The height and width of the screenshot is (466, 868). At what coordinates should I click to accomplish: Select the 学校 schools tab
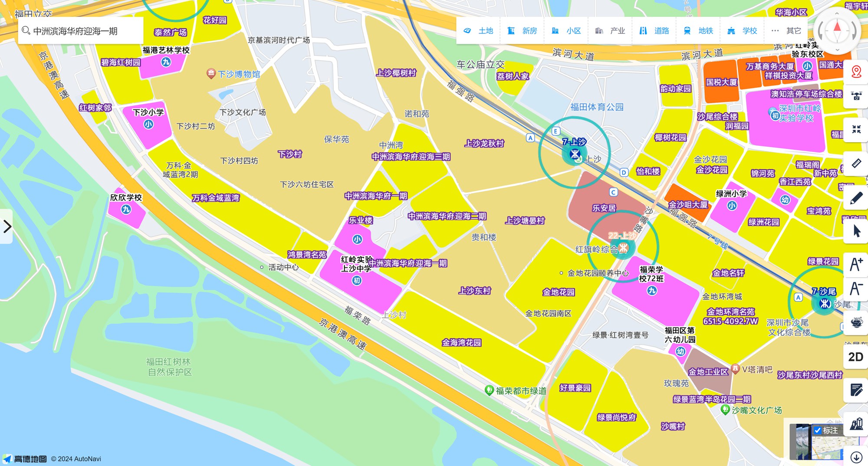[742, 31]
